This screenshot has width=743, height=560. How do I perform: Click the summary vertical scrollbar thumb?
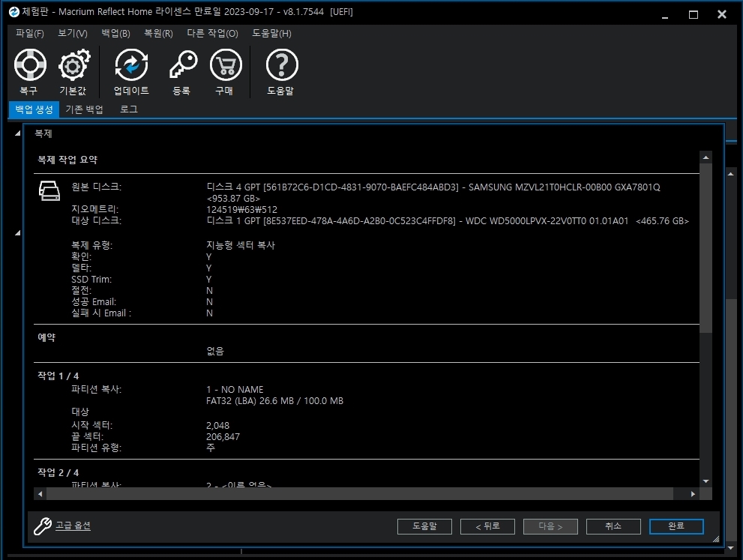pyautogui.click(x=706, y=248)
